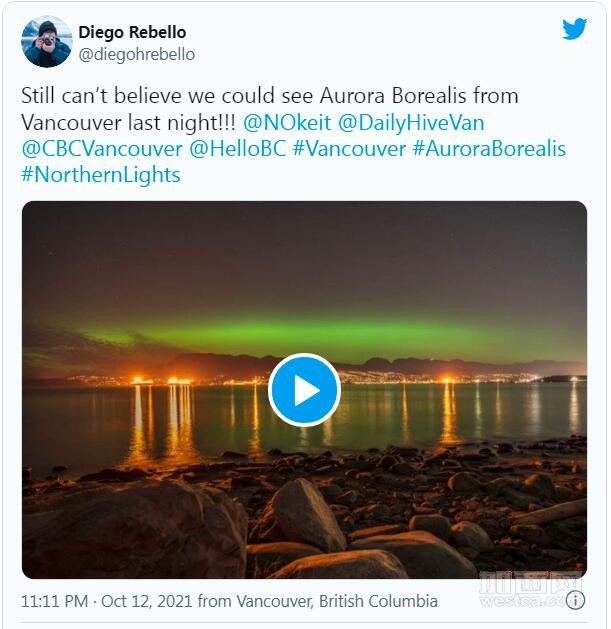Image resolution: width=611 pixels, height=629 pixels.
Task: Browse the #AuroraBorealis hashtag
Action: [489, 149]
